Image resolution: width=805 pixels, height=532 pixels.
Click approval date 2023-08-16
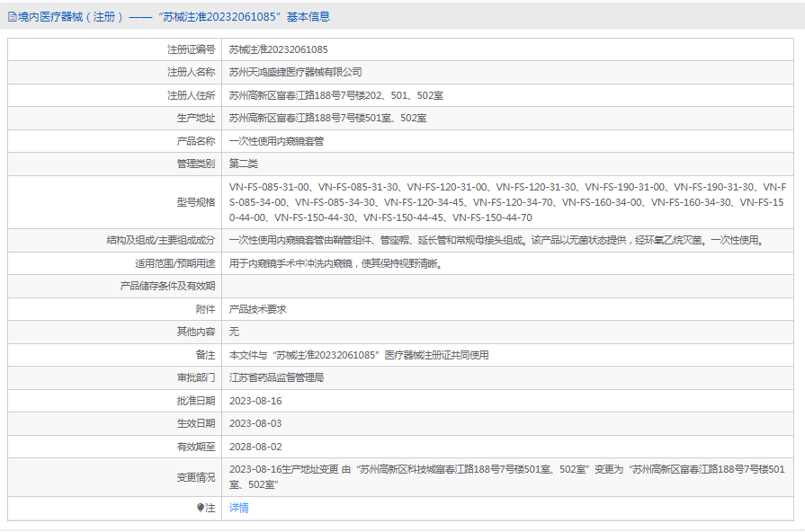coord(255,401)
